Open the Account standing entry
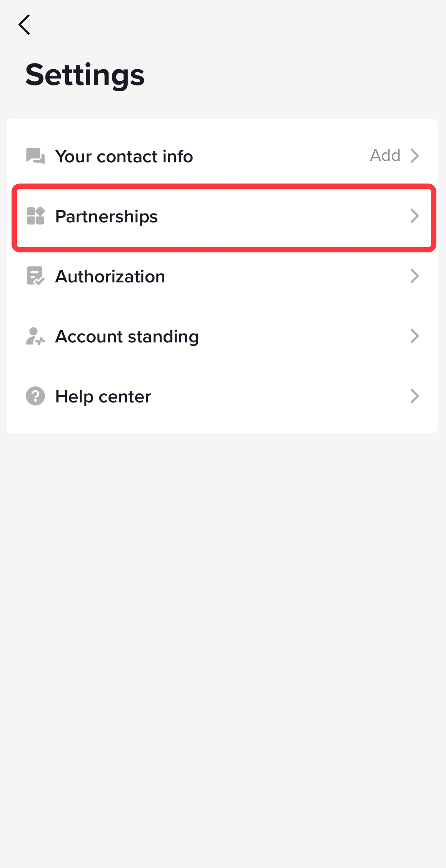 [x=222, y=336]
